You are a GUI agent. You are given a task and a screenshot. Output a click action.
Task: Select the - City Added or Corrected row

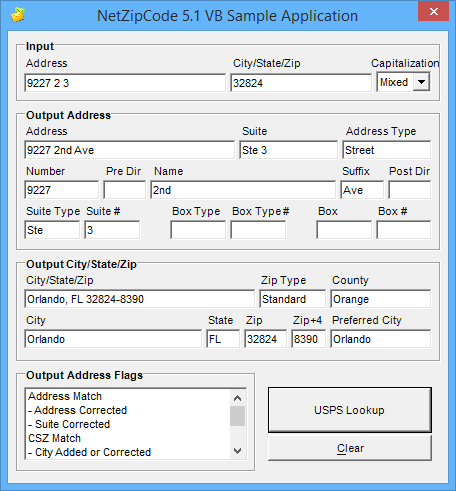point(128,452)
